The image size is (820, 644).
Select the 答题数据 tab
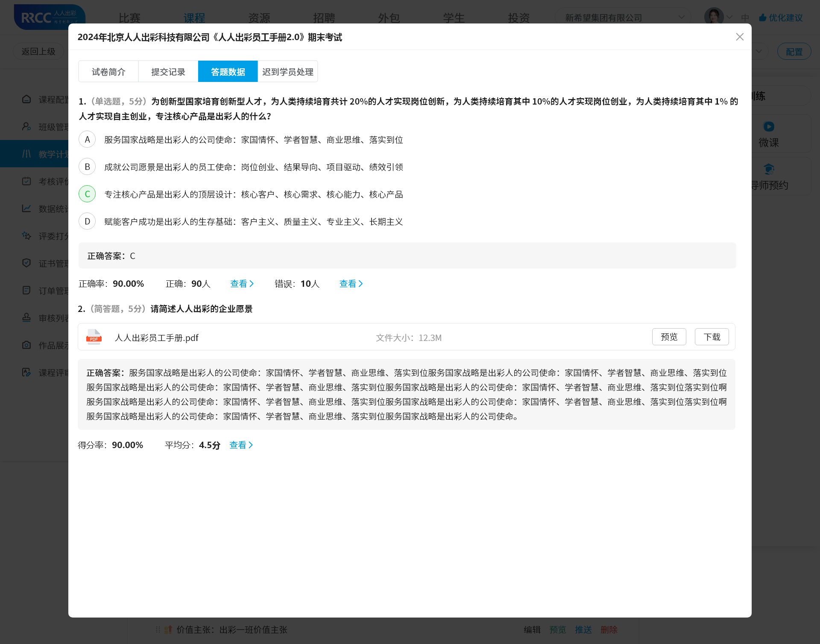click(x=228, y=72)
